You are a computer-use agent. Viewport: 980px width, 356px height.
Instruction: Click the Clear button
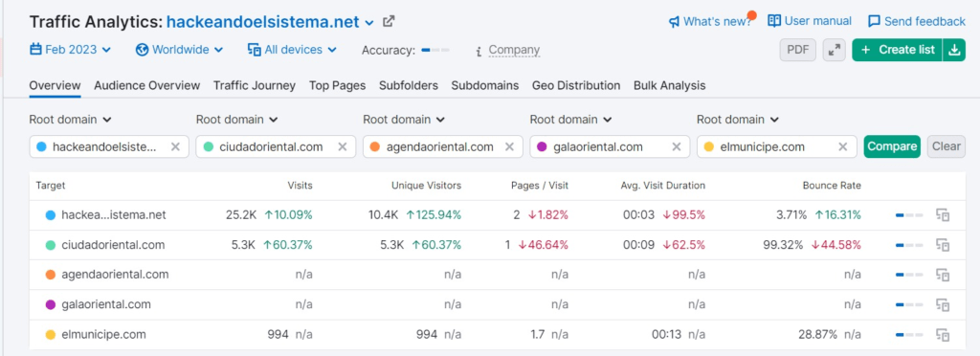pos(947,146)
